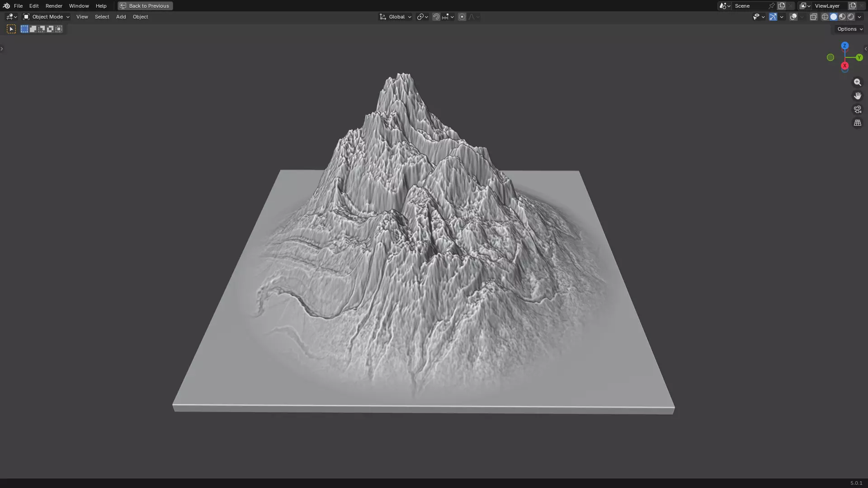Open the viewport shading options dropdown
The height and width of the screenshot is (488, 868).
tap(859, 17)
